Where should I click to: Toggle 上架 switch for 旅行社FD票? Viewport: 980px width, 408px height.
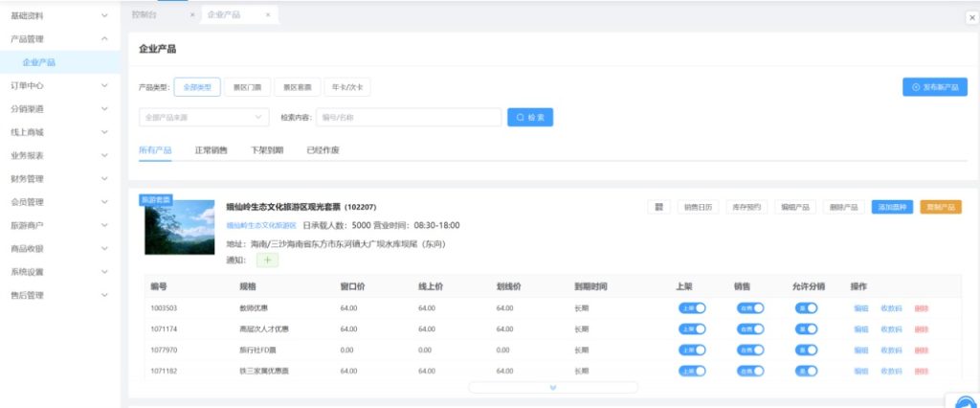pos(692,350)
